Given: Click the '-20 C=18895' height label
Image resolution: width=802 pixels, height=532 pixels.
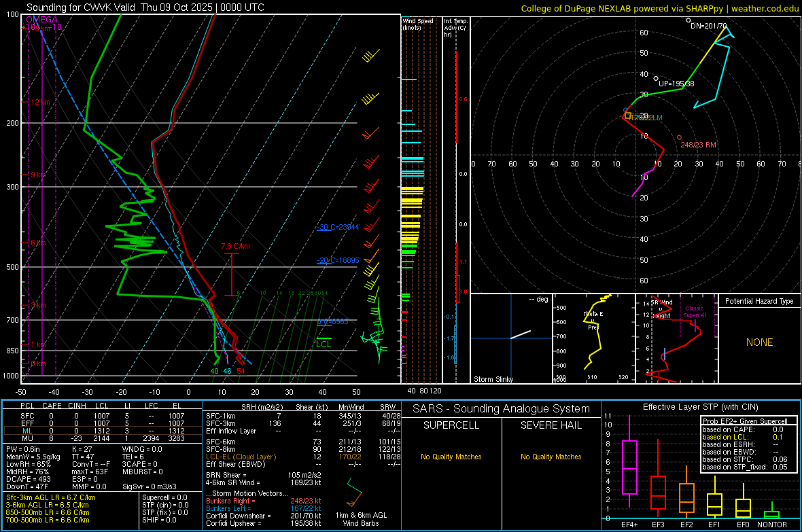Looking at the screenshot, I should (338, 260).
